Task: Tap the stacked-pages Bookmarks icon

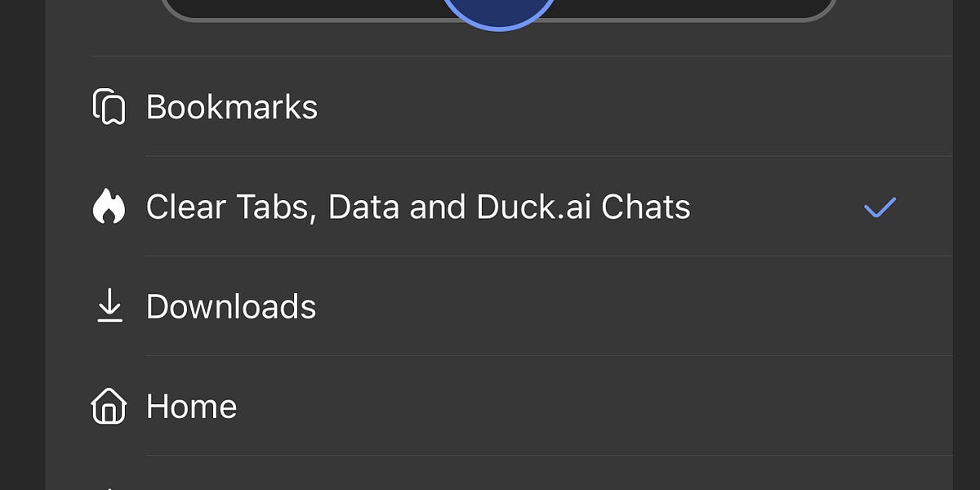Action: [110, 107]
